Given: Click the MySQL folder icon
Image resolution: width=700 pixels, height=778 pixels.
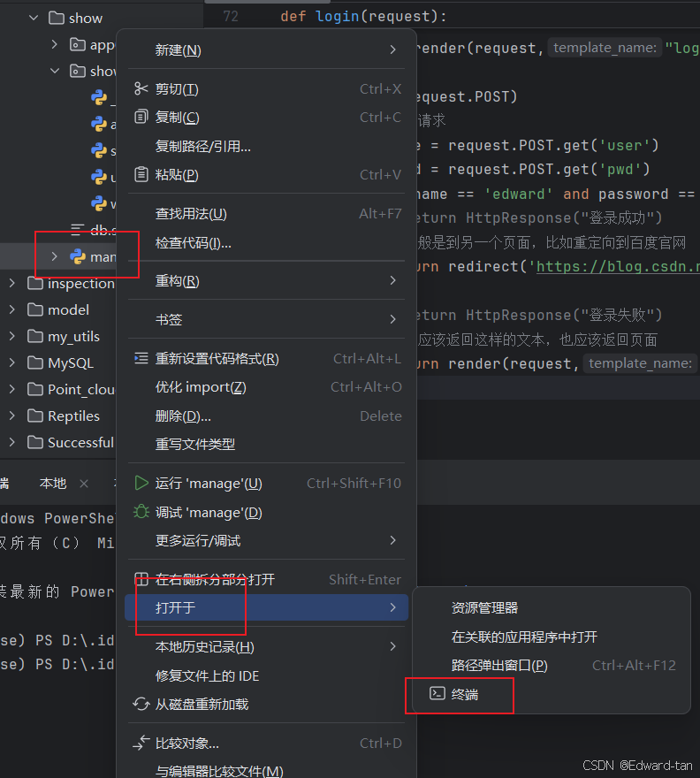Looking at the screenshot, I should (x=35, y=362).
